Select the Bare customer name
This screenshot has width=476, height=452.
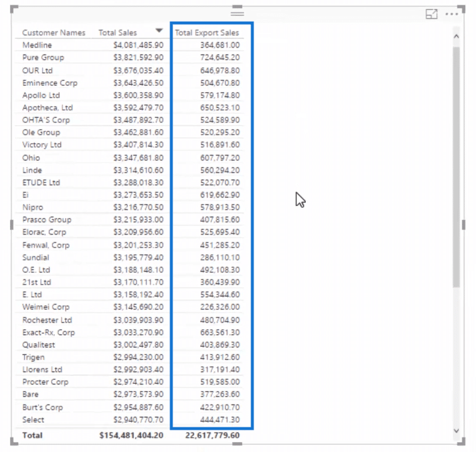click(x=31, y=394)
